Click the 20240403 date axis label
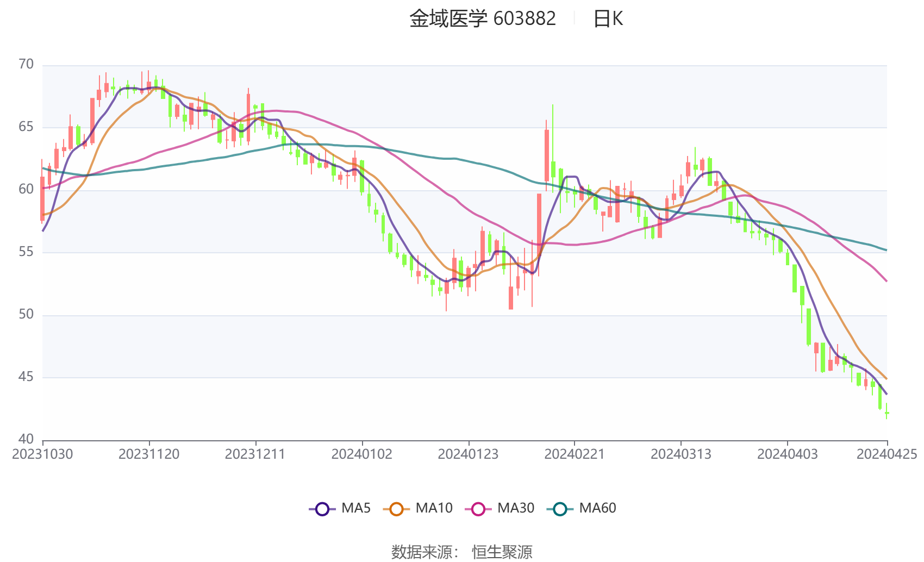Image resolution: width=924 pixels, height=562 pixels. coord(787,454)
